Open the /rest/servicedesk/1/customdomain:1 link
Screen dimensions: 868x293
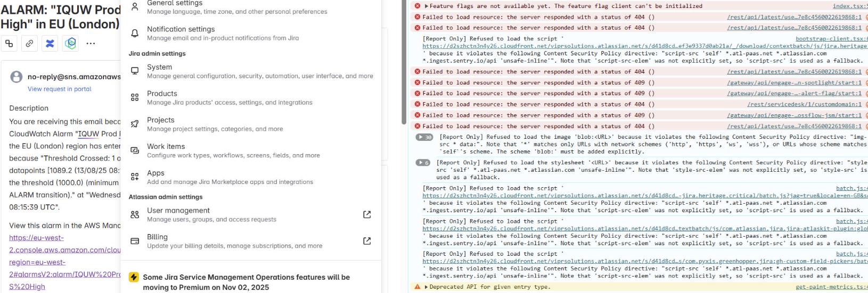tap(805, 104)
